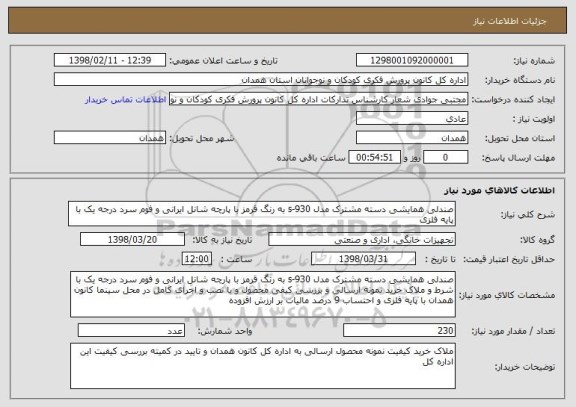This screenshot has width=576, height=407.
Task: Click the استان محل تحویل field همدان
Action: coord(412,138)
